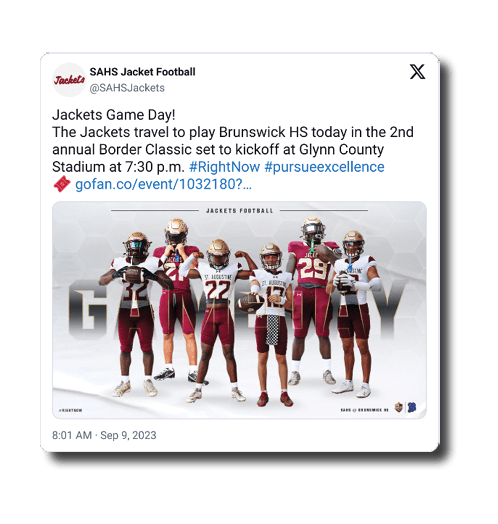
Task: Follow the #pursueexcellence hashtag
Action: click(x=324, y=167)
